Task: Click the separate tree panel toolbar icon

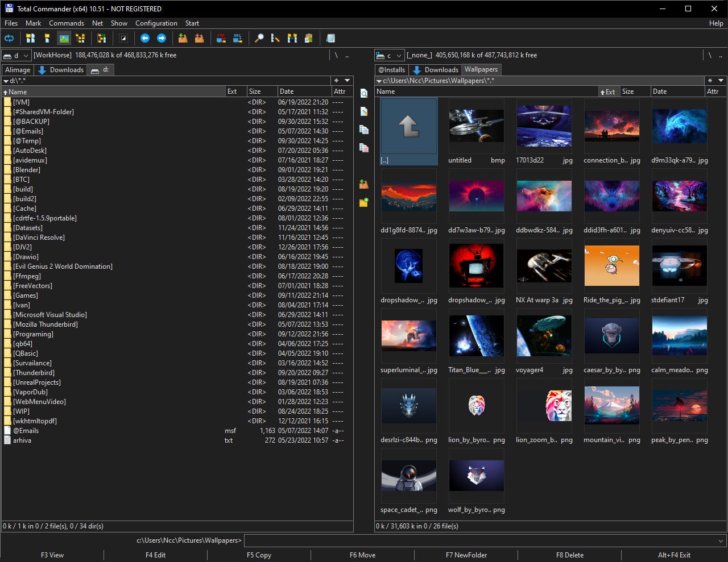Action: click(x=102, y=38)
